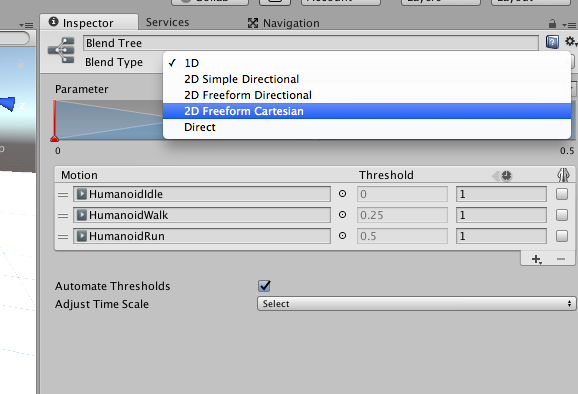This screenshot has width=578, height=394.
Task: Click the Threshold column header
Action: (386, 175)
